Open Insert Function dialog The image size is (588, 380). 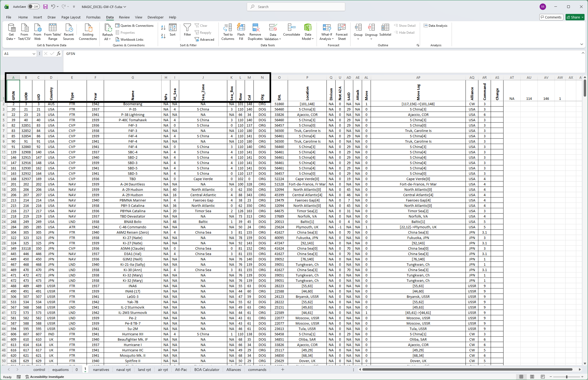coord(59,54)
